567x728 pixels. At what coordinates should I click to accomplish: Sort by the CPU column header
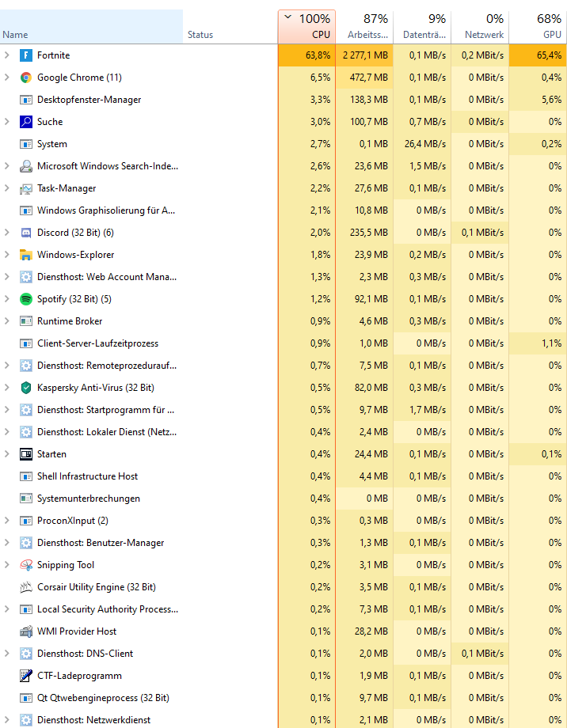[x=306, y=26]
